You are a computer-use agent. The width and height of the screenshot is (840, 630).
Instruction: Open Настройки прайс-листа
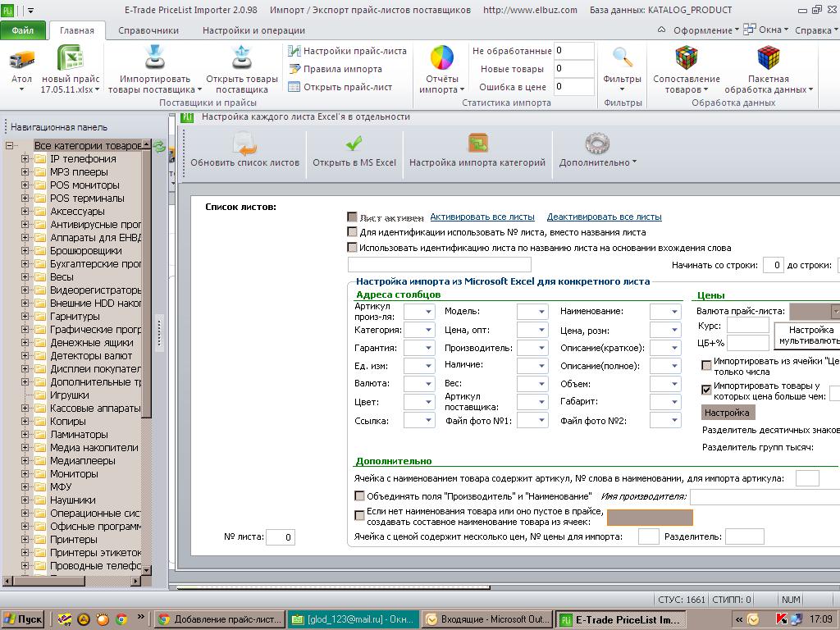click(x=347, y=51)
